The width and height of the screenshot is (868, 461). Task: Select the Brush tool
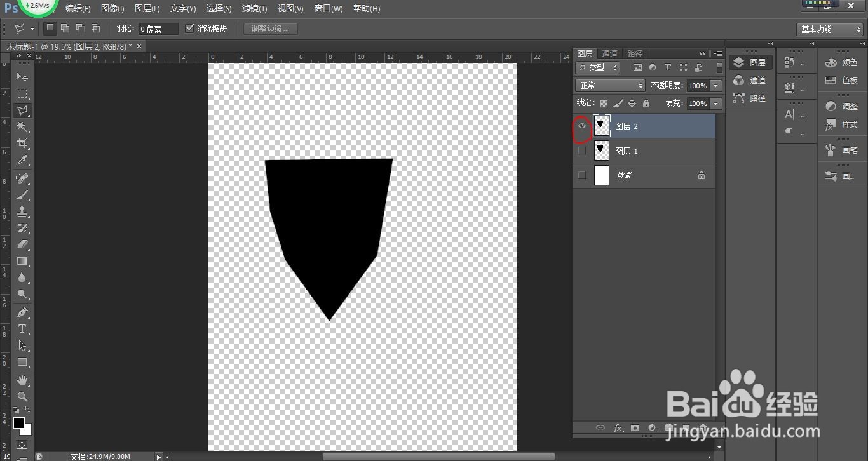click(22, 195)
